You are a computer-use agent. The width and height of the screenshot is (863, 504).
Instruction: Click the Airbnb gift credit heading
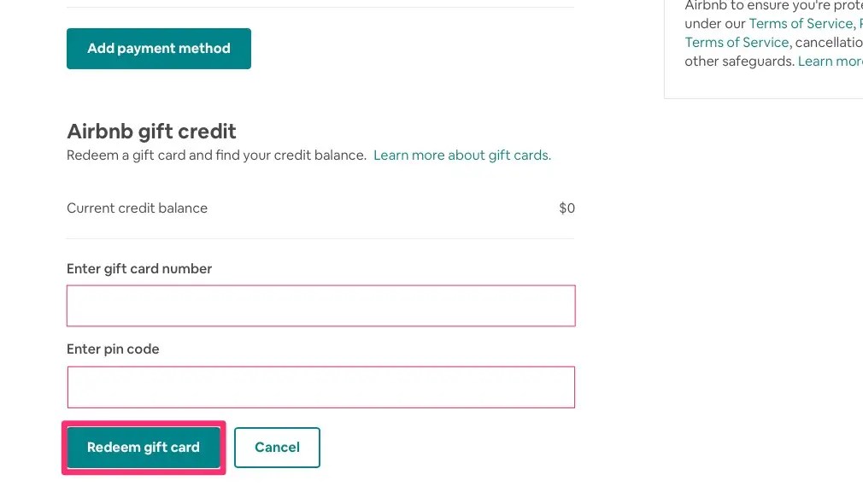coord(151,132)
